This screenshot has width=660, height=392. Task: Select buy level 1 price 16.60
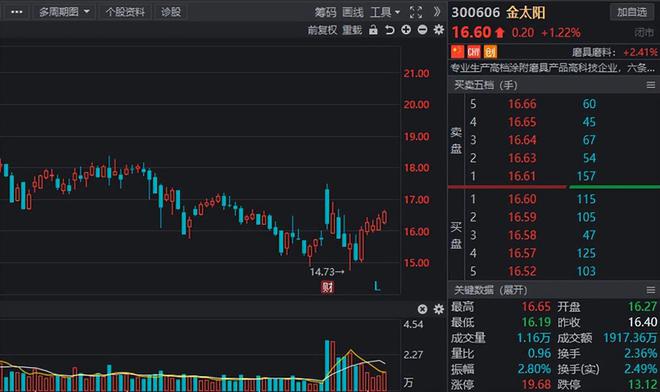click(522, 199)
